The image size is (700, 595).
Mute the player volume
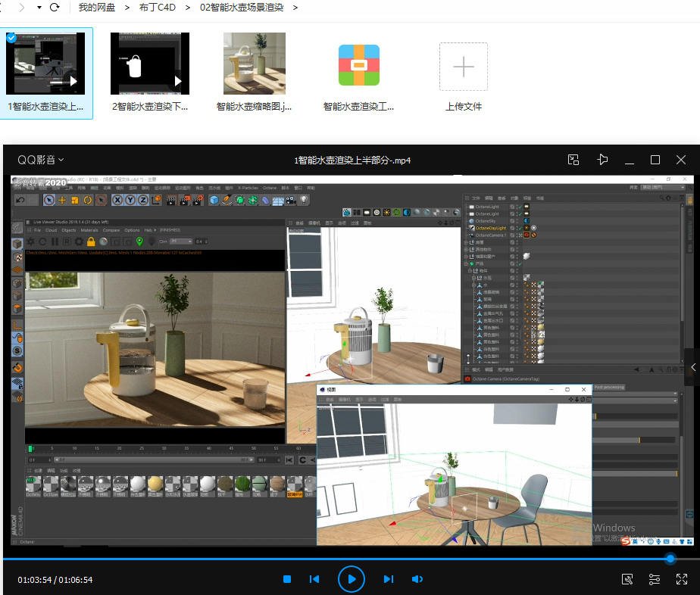[x=417, y=579]
